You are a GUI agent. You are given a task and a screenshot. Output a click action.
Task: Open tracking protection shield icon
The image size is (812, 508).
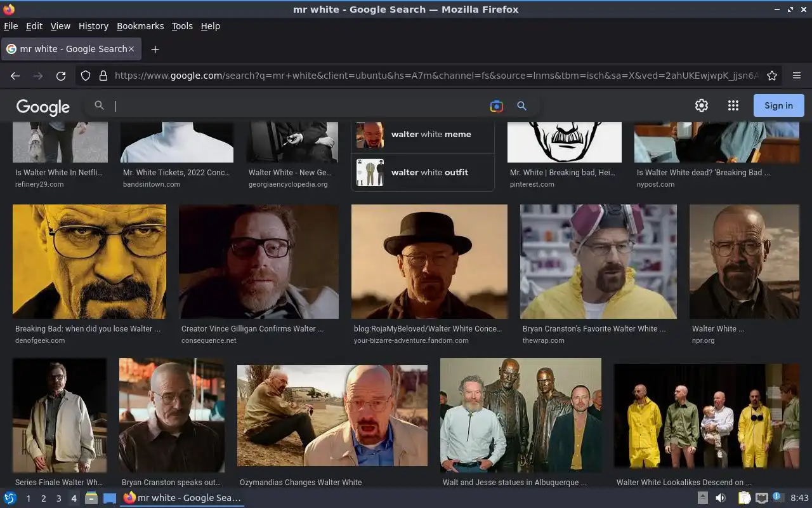pos(86,76)
